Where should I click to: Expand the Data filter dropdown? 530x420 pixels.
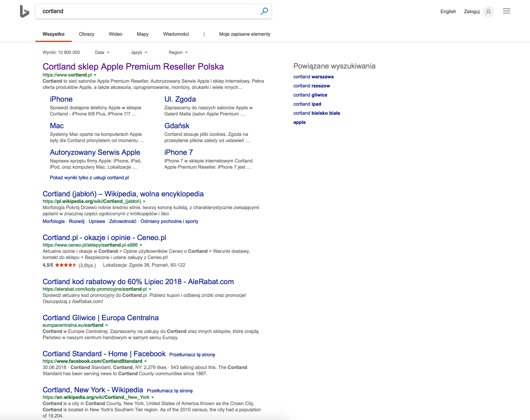click(102, 52)
